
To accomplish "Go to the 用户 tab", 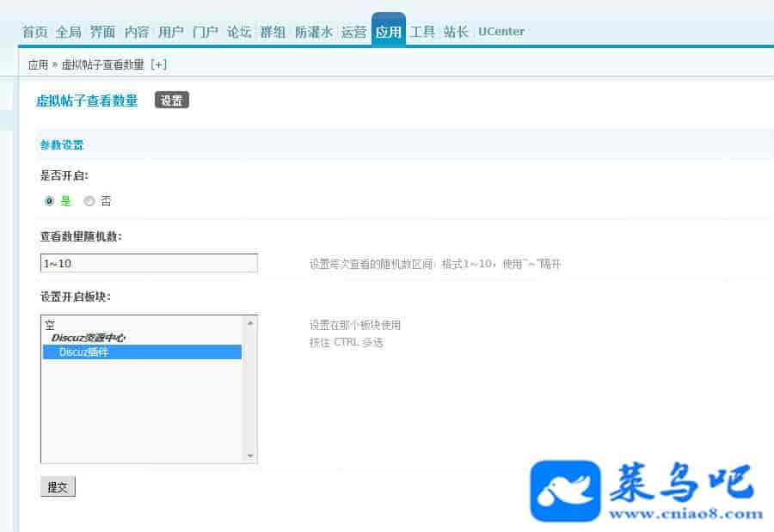I will click(171, 32).
